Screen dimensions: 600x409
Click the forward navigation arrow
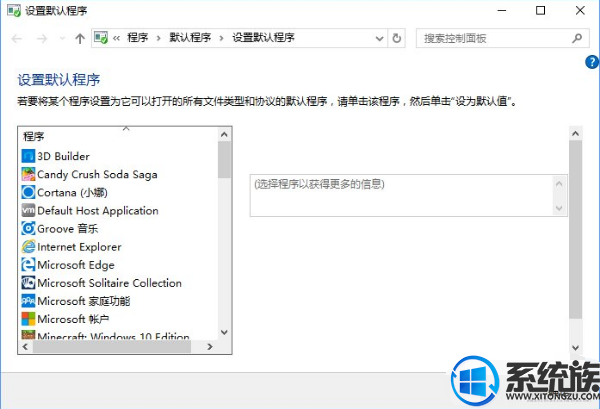point(42,38)
